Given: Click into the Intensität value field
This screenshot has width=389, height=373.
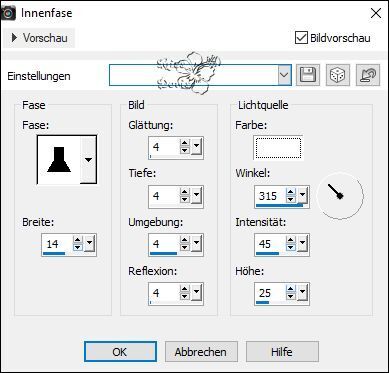Looking at the screenshot, I should tap(270, 244).
